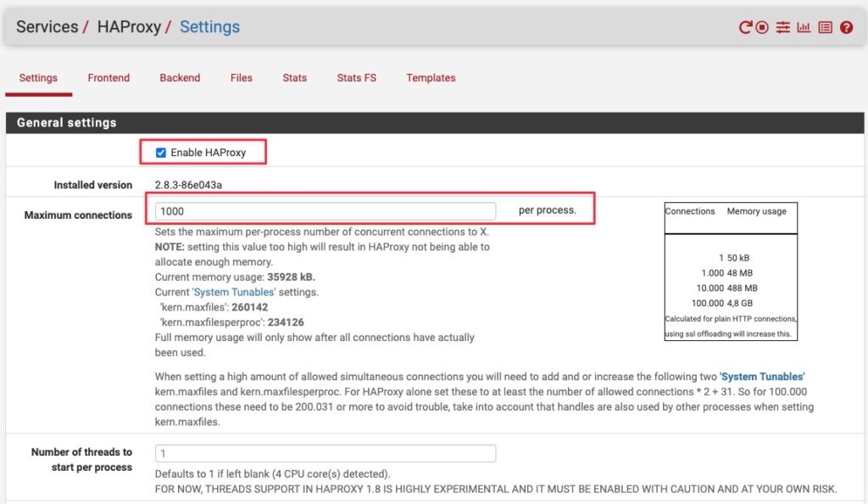Click the memory usage value 35928 kB
The image size is (868, 504).
click(292, 277)
